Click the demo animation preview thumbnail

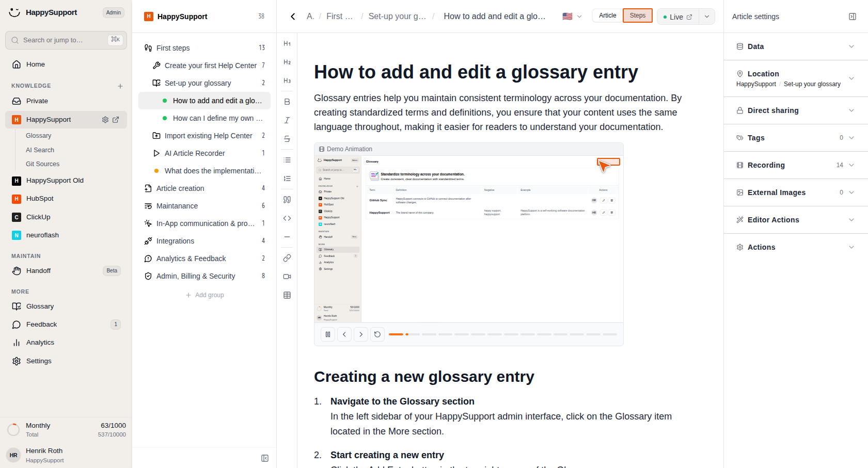[469, 239]
